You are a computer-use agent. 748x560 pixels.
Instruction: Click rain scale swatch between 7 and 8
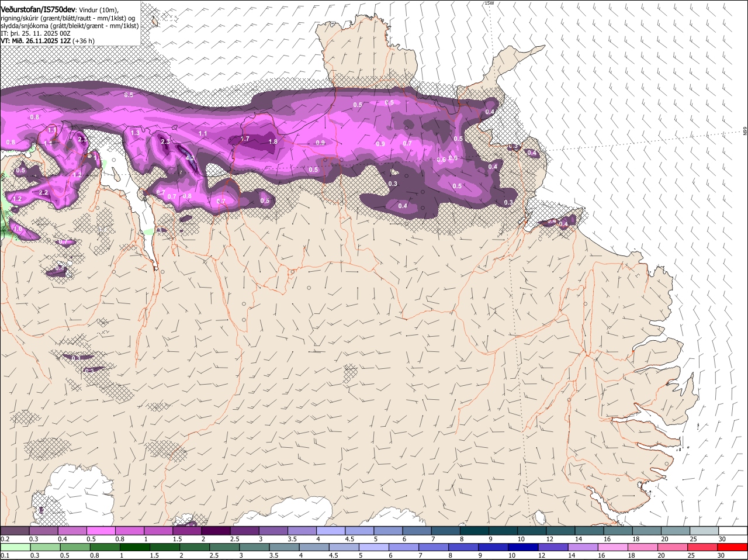click(x=434, y=547)
